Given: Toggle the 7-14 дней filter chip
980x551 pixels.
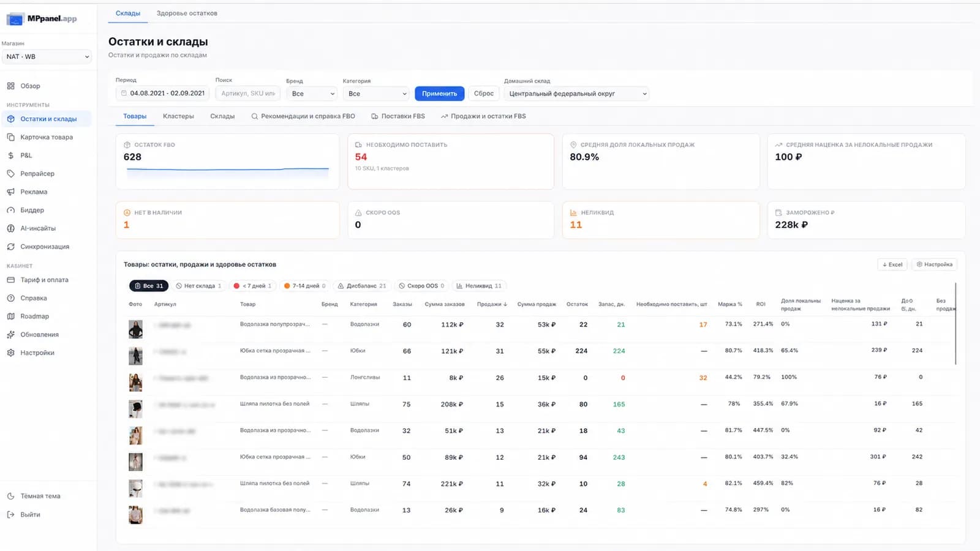Looking at the screenshot, I should click(305, 286).
